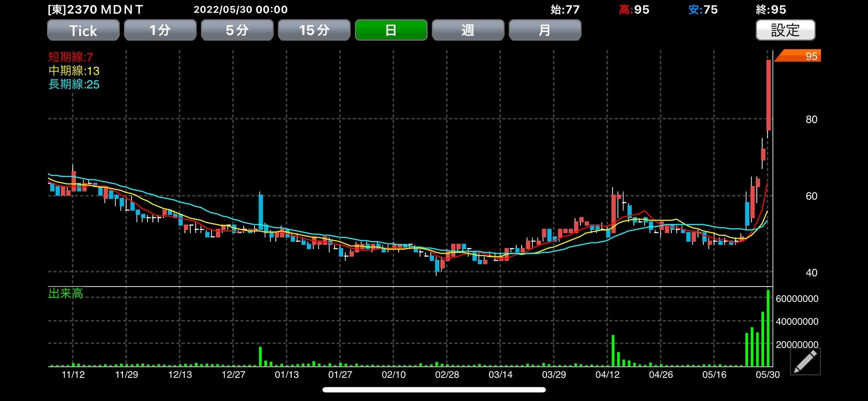Click the 11/29 date axis label
Image resolution: width=868 pixels, height=401 pixels.
pyautogui.click(x=127, y=375)
